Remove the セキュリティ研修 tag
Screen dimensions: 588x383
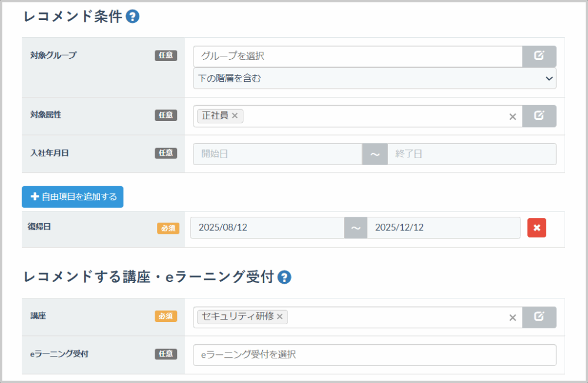[280, 317]
